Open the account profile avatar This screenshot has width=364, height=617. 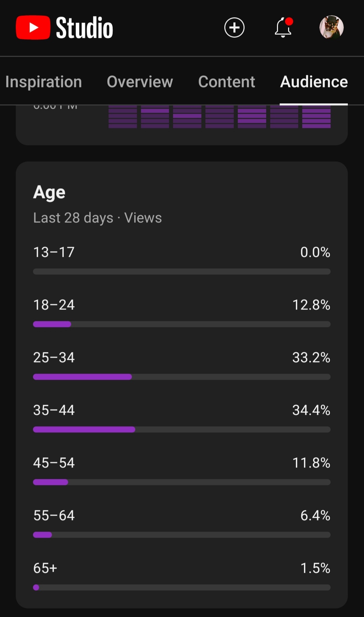click(331, 27)
